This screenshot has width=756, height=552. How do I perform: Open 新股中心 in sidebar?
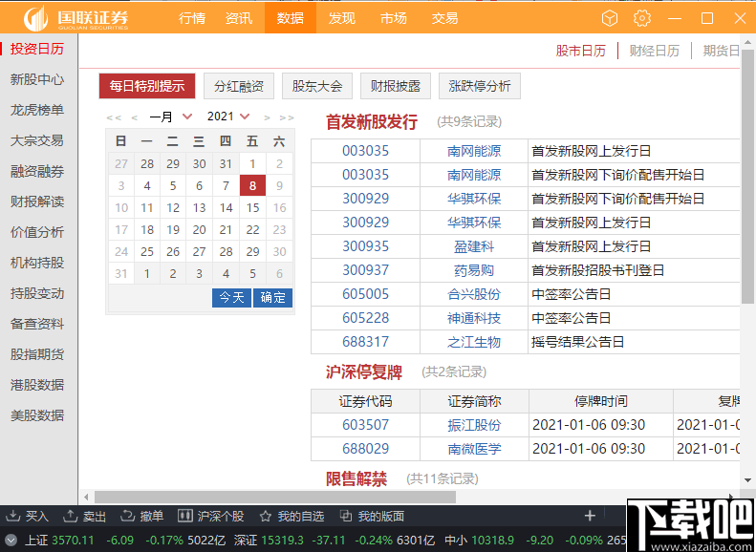click(37, 79)
